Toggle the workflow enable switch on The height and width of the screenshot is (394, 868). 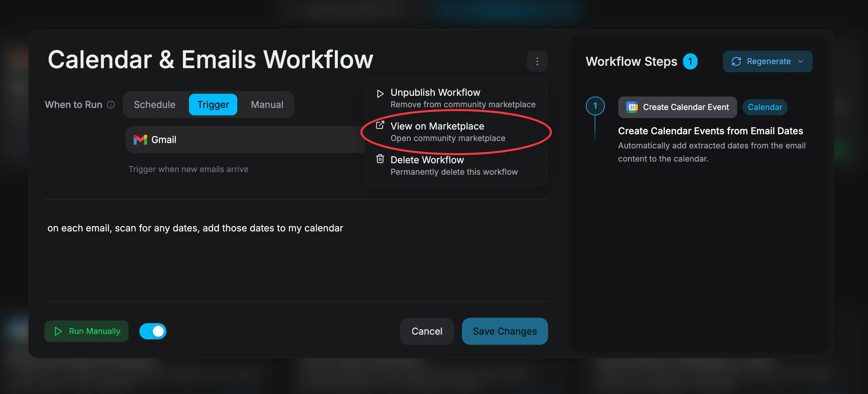point(153,331)
